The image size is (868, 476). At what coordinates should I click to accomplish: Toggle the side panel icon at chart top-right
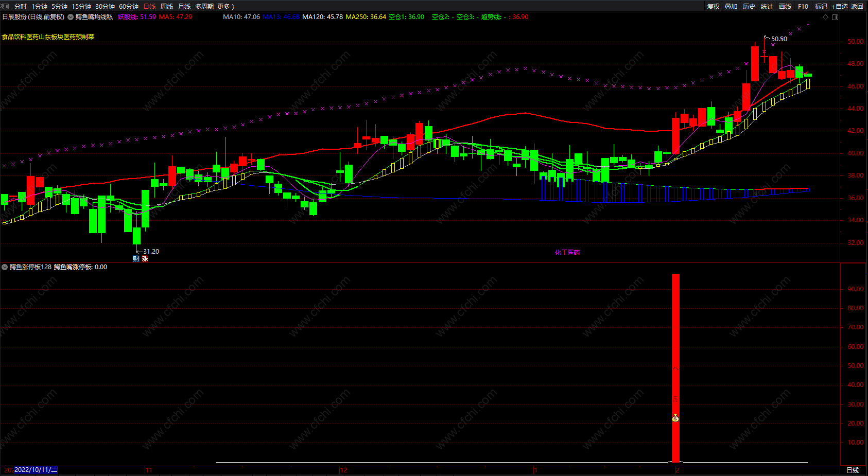click(835, 17)
